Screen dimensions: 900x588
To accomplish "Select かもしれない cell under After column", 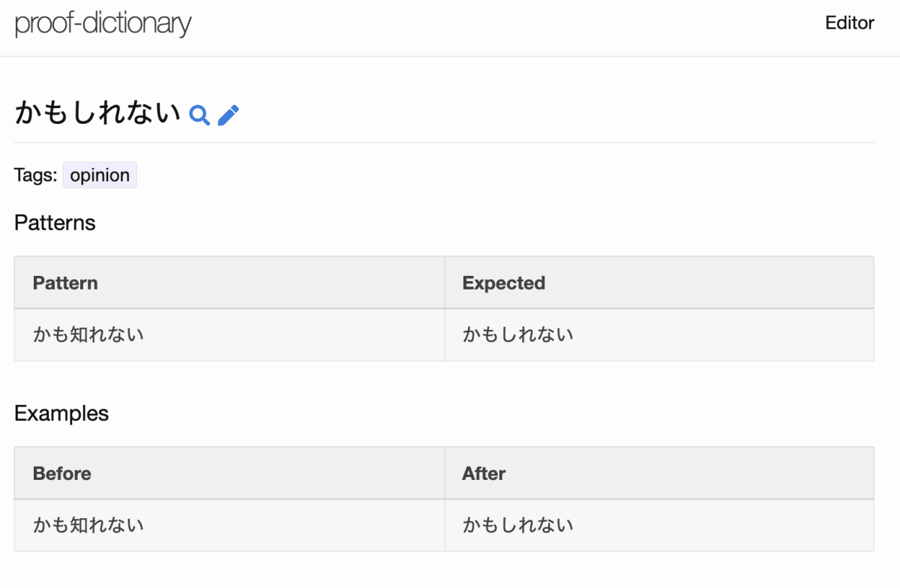I will [659, 525].
